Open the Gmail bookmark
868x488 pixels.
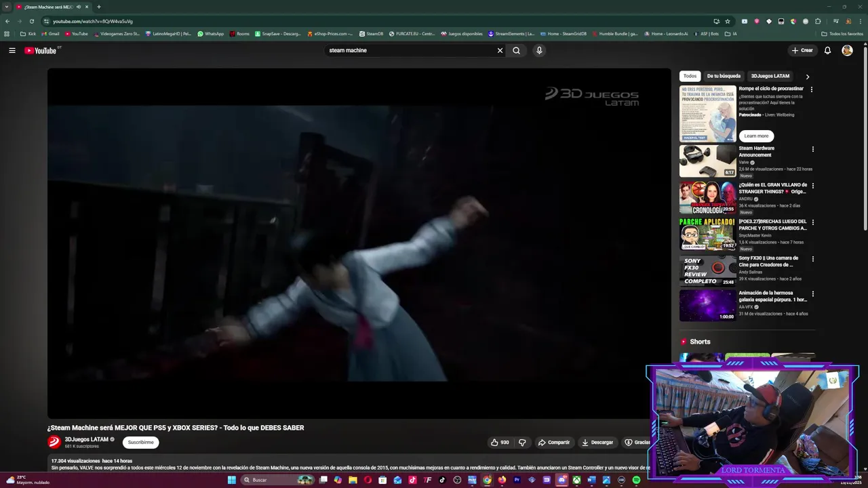click(51, 34)
